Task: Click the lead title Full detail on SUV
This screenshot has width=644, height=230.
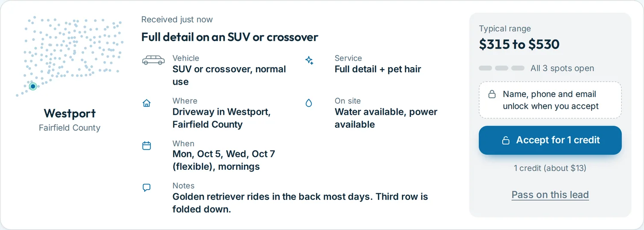Action: click(x=230, y=37)
